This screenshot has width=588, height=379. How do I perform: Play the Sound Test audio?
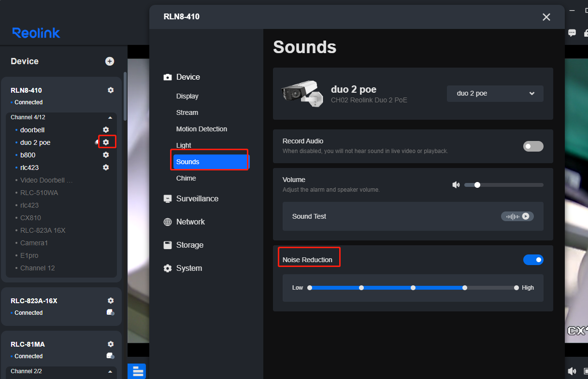pos(517,216)
